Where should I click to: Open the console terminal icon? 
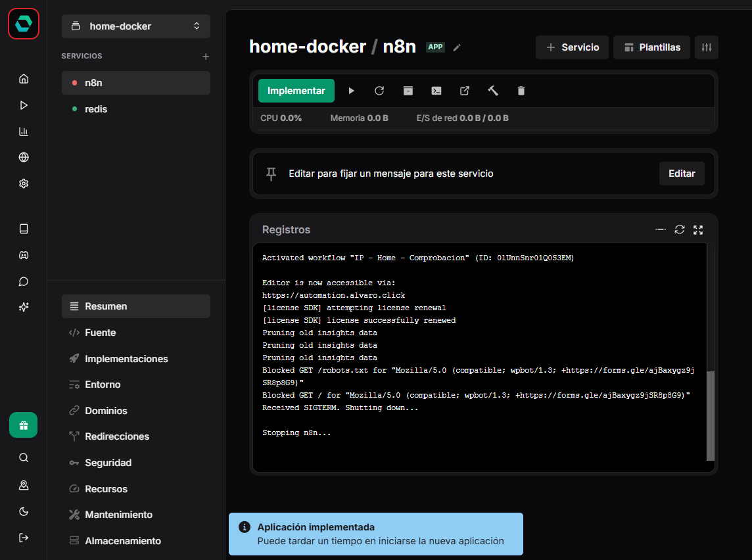point(436,91)
